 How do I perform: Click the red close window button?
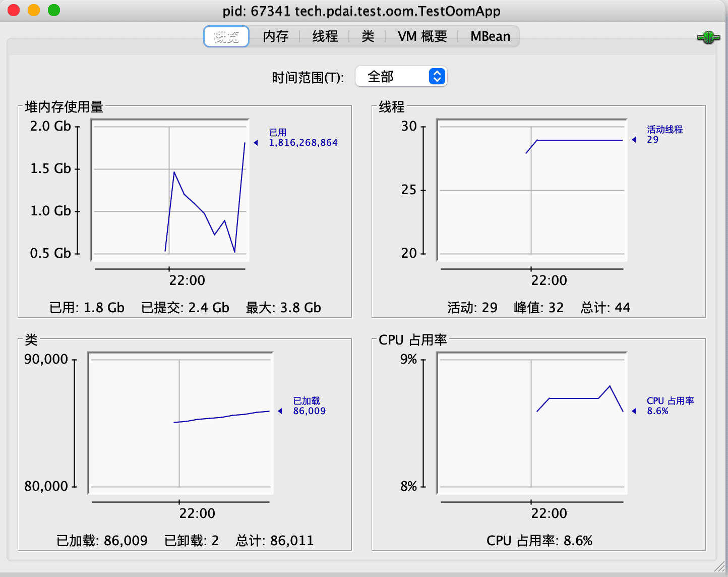click(14, 11)
